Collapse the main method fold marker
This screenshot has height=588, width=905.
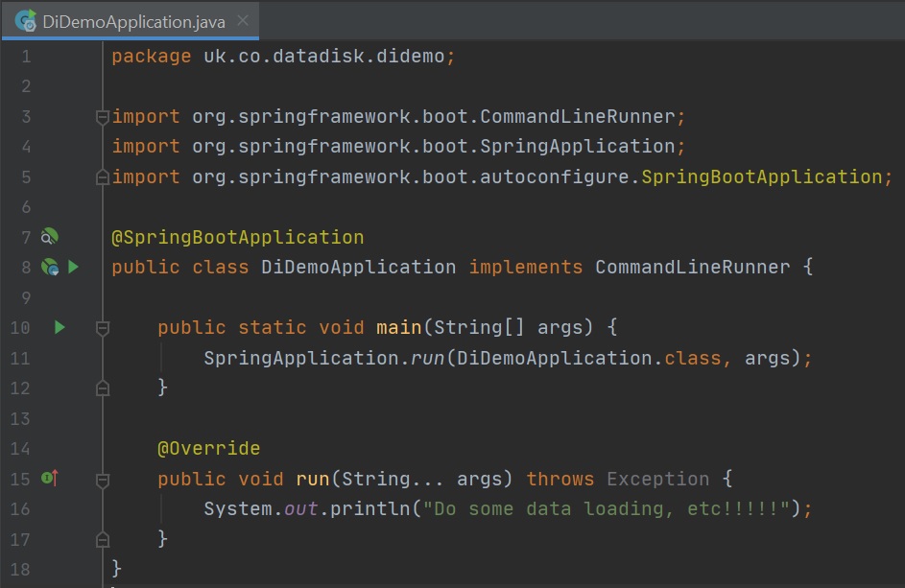tap(102, 328)
